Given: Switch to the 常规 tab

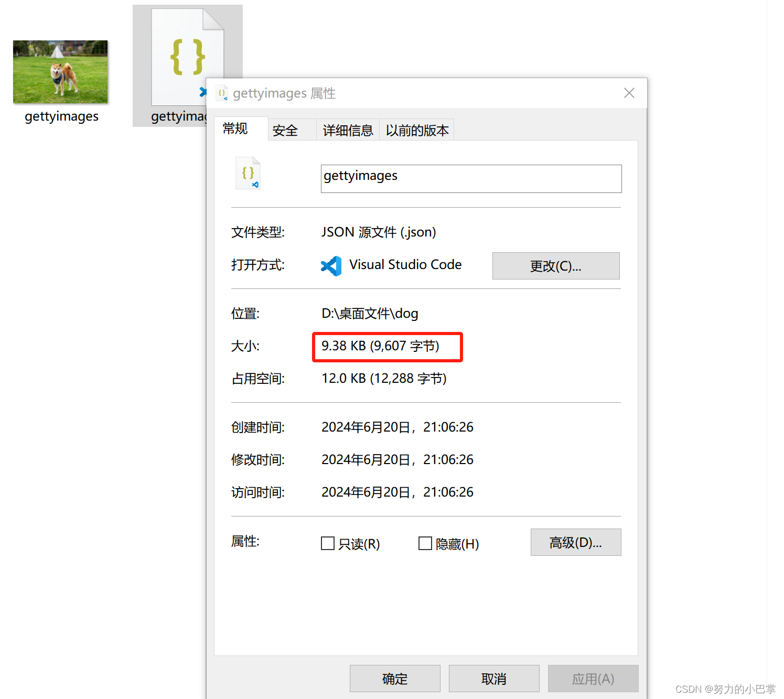Looking at the screenshot, I should click(235, 129).
